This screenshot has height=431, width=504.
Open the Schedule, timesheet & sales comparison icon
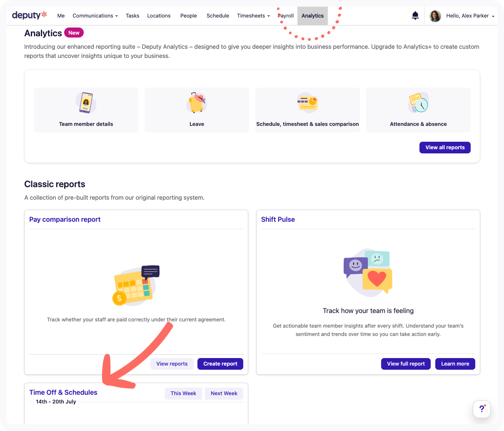point(307,103)
